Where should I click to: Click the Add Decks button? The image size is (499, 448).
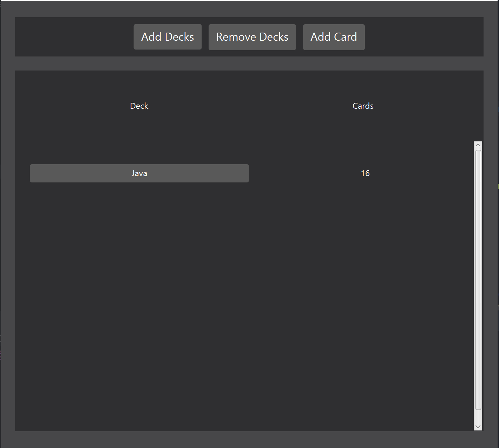168,37
